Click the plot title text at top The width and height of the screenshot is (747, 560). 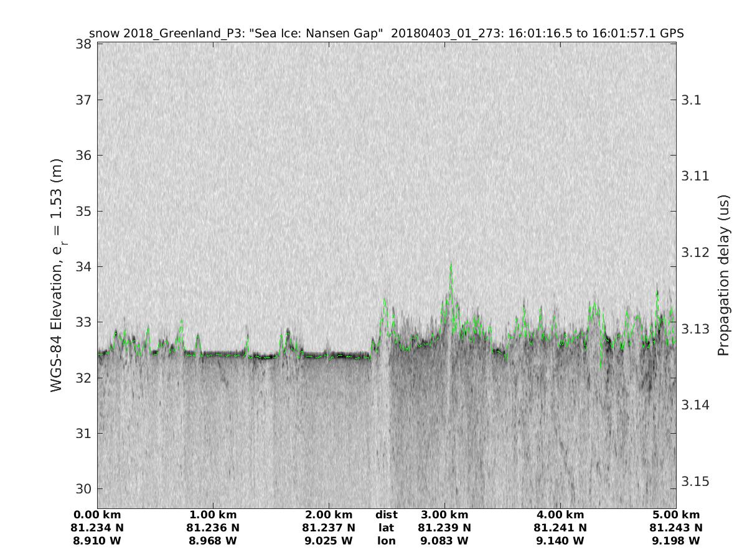tap(387, 34)
